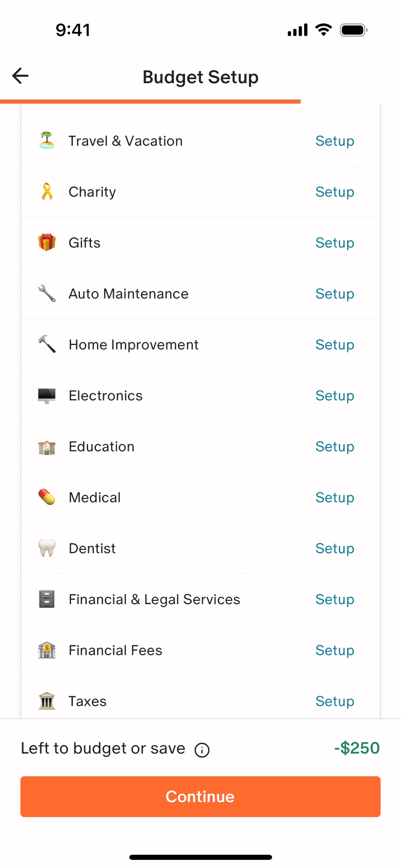The width and height of the screenshot is (401, 868).
Task: Choose Setup next to Education
Action: coord(335,447)
